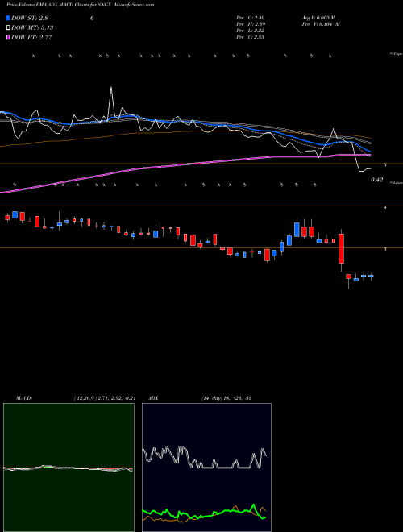
Task: Click the white DOW MT legend swatch
Action: (x=8, y=27)
